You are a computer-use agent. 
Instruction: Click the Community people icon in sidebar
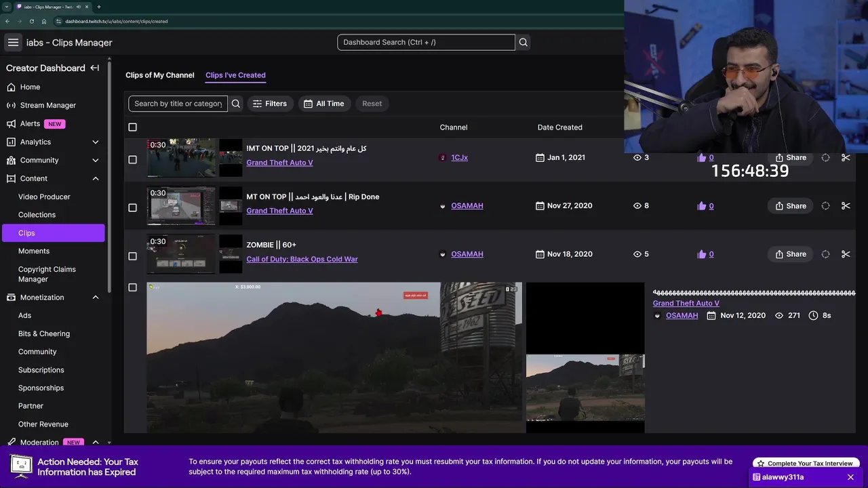pos(11,160)
